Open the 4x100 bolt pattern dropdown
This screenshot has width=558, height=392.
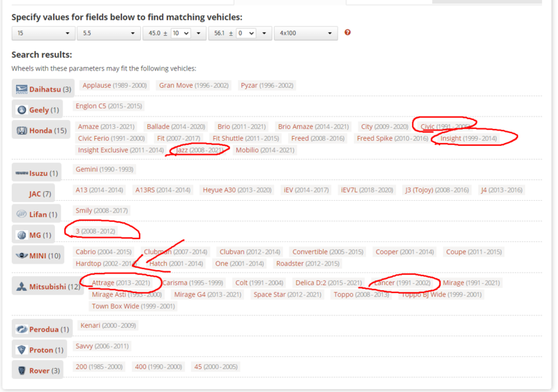click(x=306, y=33)
